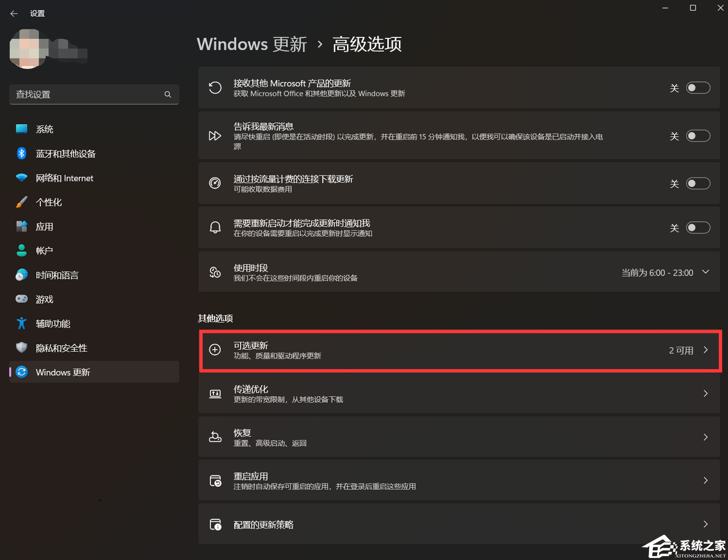
Task: Click 我们不会在这些时间段内重启你的设备 description
Action: point(295,278)
